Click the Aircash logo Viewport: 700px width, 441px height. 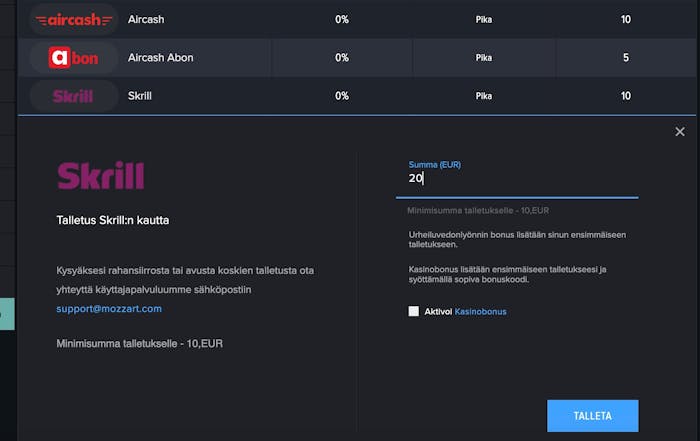coord(74,20)
